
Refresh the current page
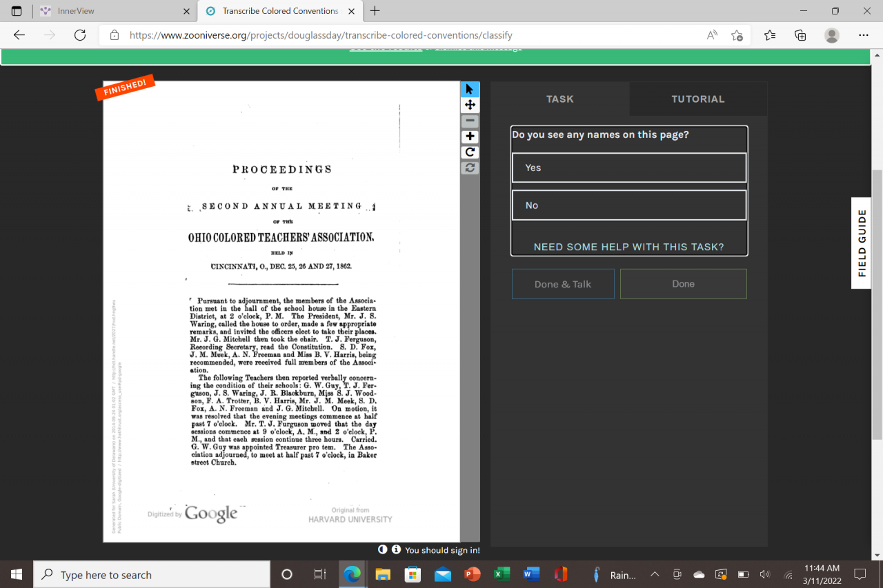pyautogui.click(x=80, y=35)
